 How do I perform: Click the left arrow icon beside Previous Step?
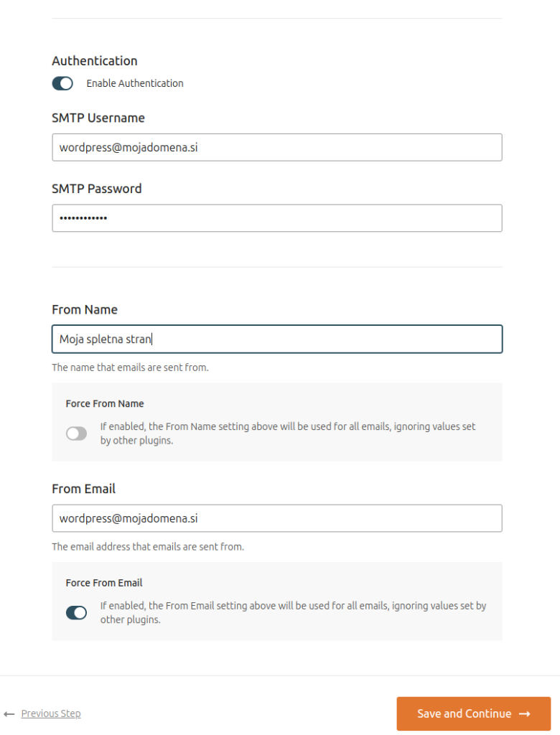click(x=9, y=714)
